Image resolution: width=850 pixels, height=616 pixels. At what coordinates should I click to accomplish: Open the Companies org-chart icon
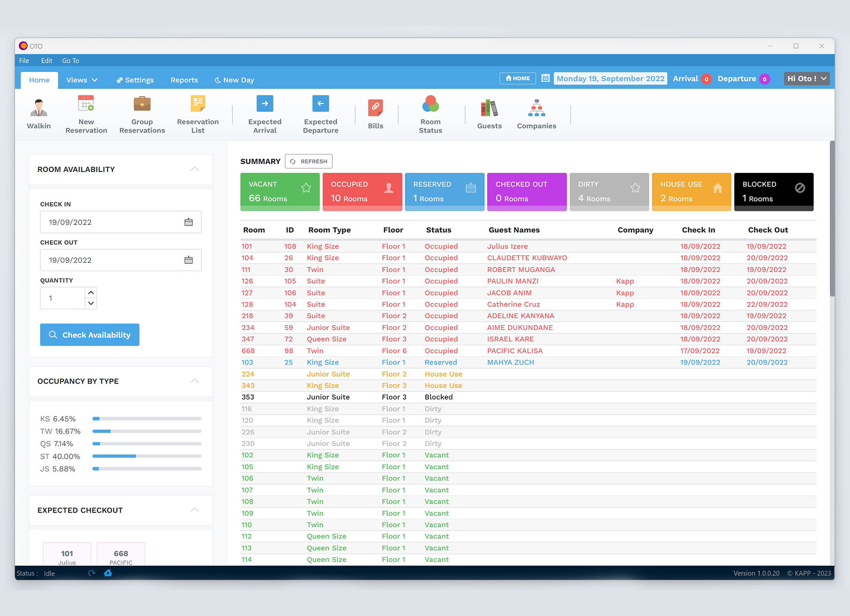coord(536,108)
